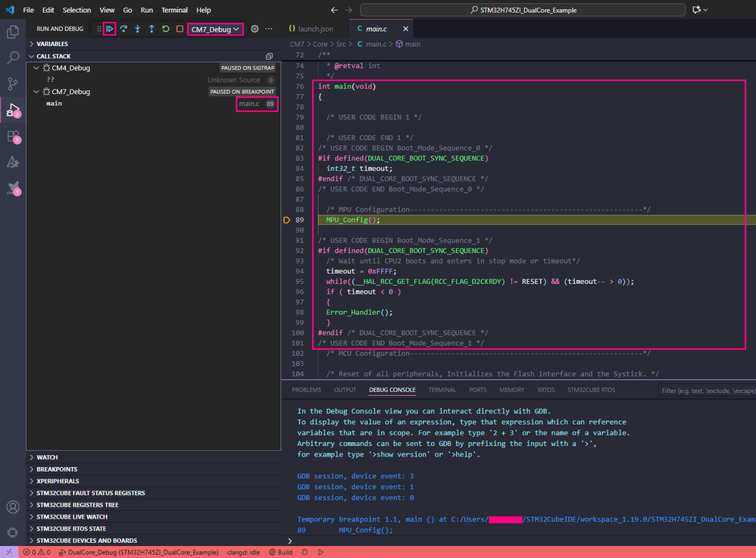Open launch.json via the gear icon
The height and width of the screenshot is (558, 756).
[x=255, y=29]
